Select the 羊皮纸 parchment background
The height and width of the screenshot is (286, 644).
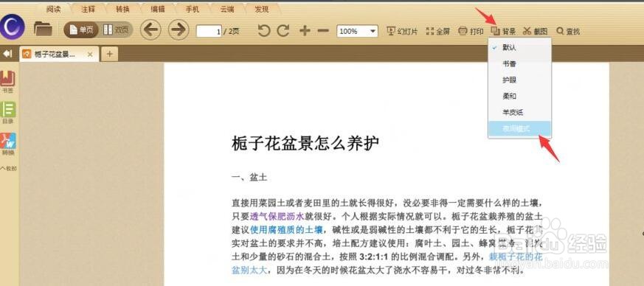519,112
